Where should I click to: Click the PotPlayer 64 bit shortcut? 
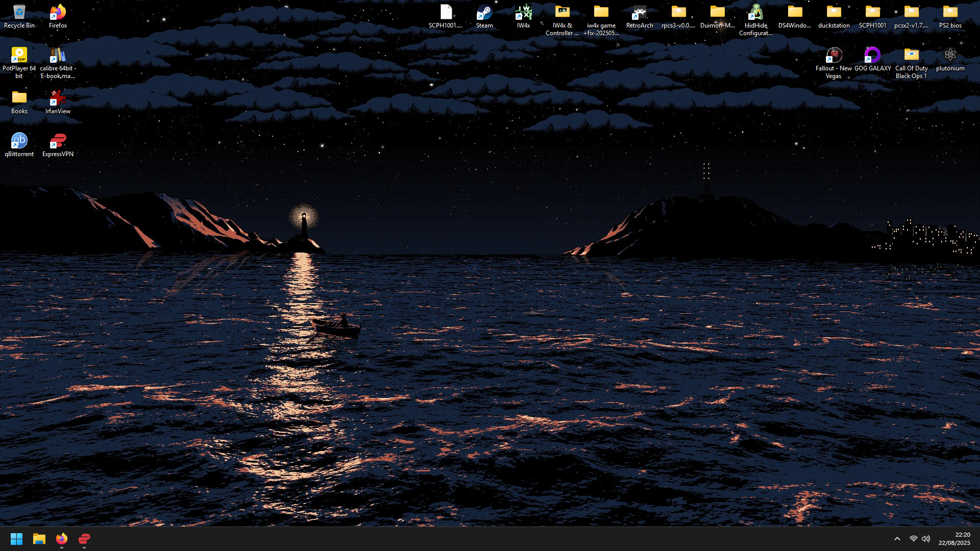[19, 56]
